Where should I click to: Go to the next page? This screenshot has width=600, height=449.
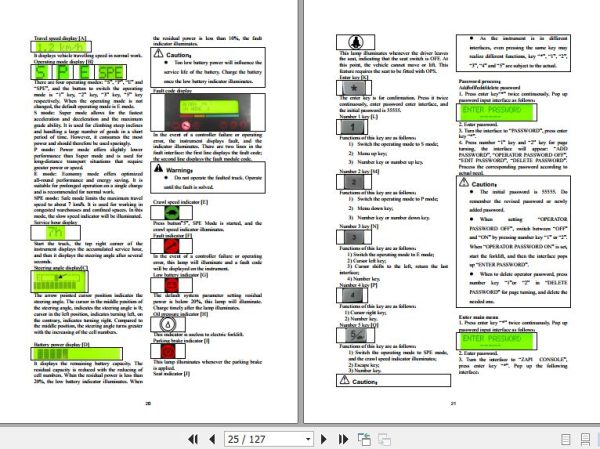(323, 439)
